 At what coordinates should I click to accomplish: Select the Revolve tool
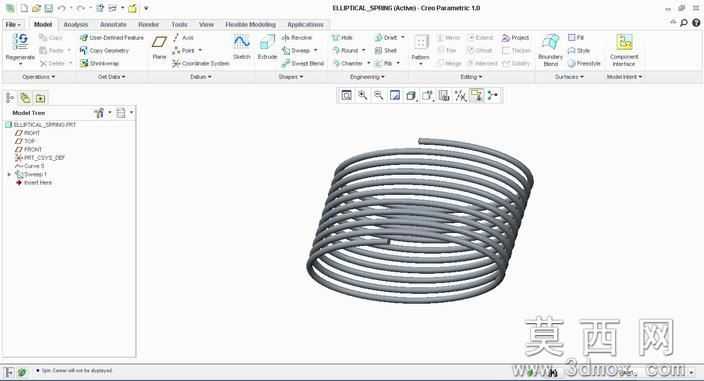(297, 38)
